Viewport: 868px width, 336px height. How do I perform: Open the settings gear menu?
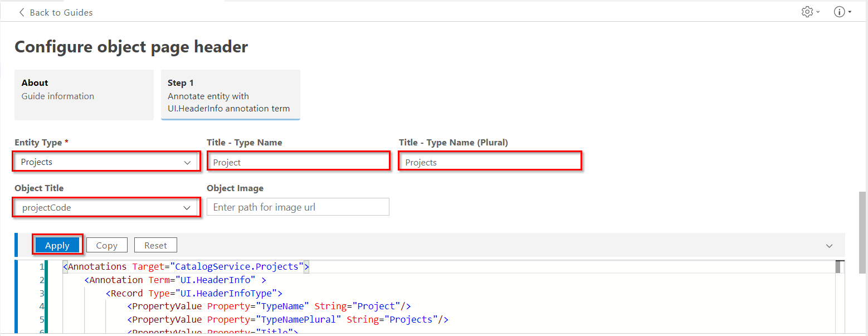coord(810,12)
